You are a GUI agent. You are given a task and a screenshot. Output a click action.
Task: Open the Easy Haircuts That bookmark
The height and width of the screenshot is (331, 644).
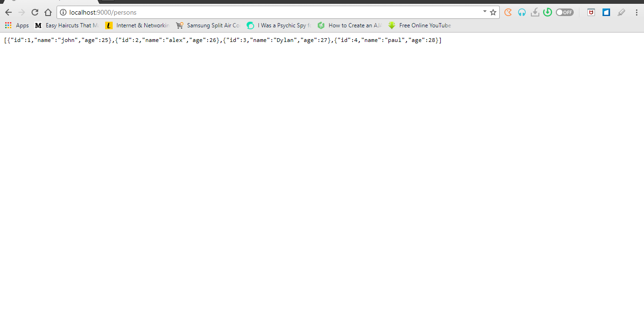point(67,25)
